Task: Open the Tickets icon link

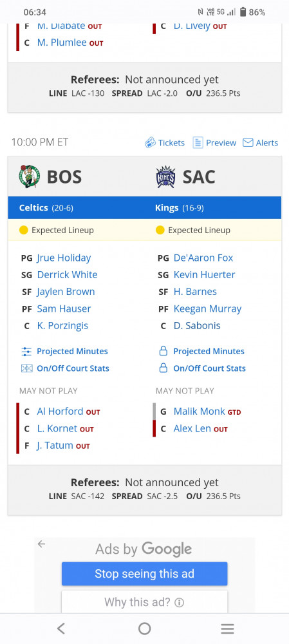Action: (150, 142)
